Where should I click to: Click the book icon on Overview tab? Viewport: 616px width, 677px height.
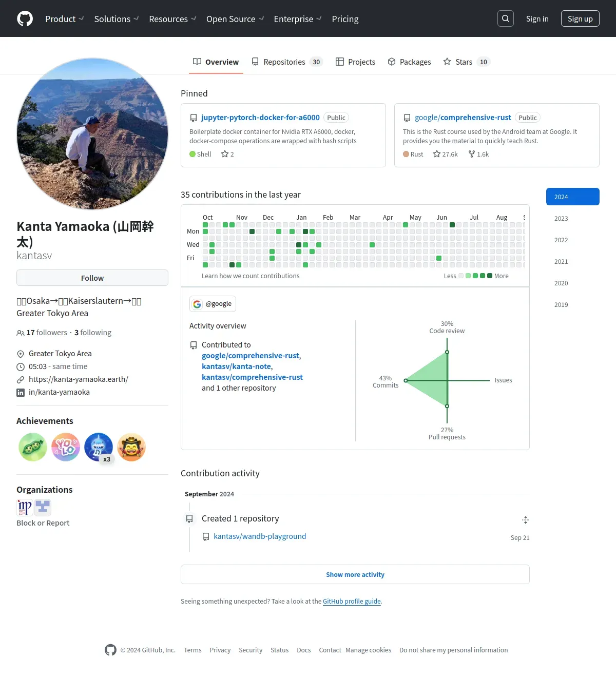coord(197,62)
